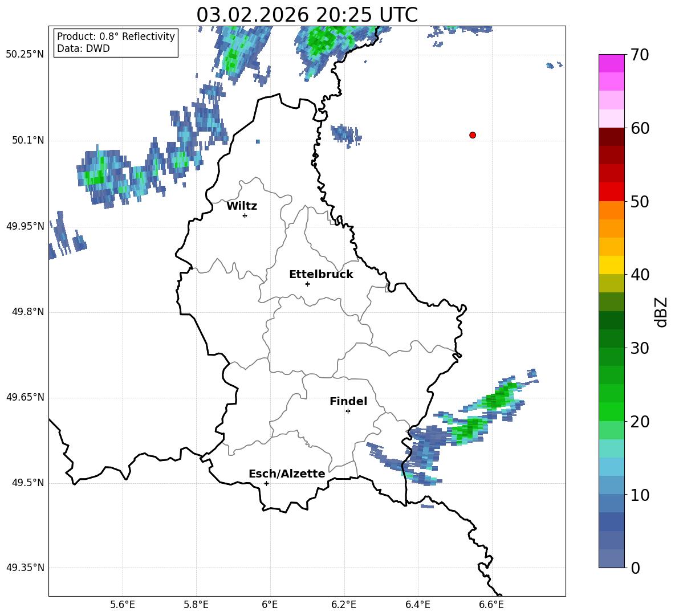The height and width of the screenshot is (616, 675).
Task: Click the bright green colorbar segment at 20
Action: click(612, 411)
